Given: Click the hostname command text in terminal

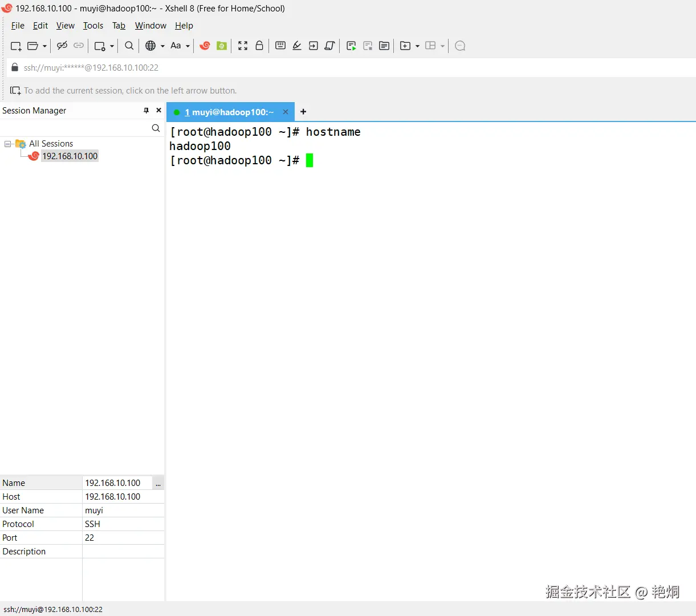Looking at the screenshot, I should tap(333, 132).
